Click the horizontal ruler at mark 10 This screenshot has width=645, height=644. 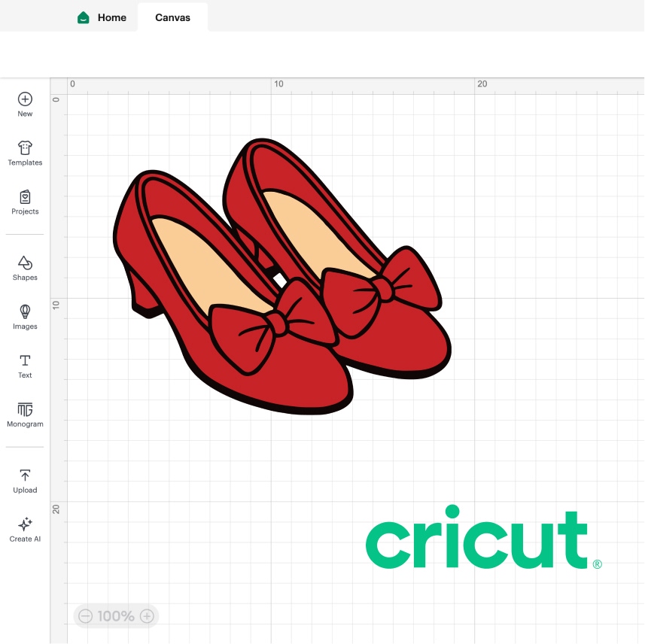278,84
